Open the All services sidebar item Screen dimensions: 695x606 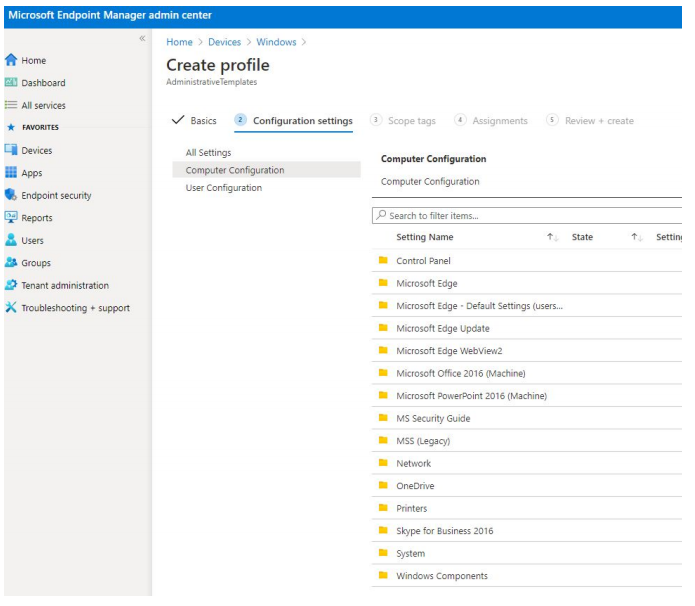click(x=43, y=106)
